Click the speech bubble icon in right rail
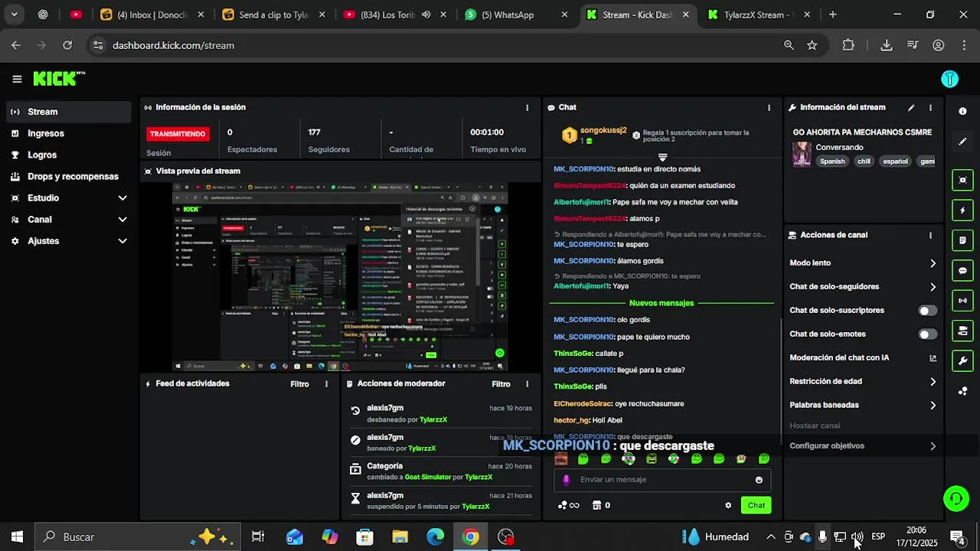The width and height of the screenshot is (980, 551). [x=962, y=270]
